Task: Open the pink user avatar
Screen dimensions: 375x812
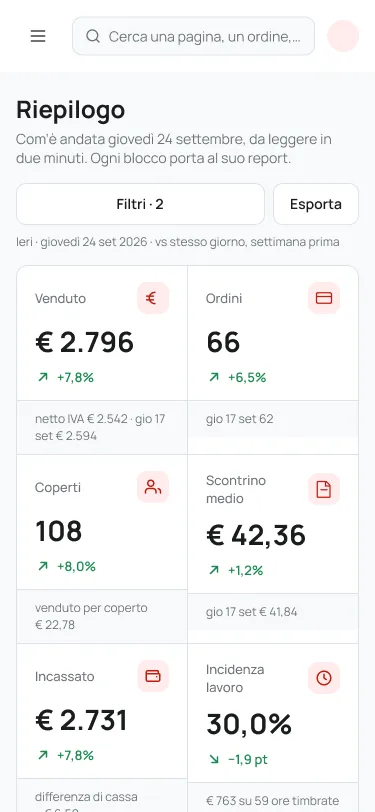Action: [x=343, y=36]
